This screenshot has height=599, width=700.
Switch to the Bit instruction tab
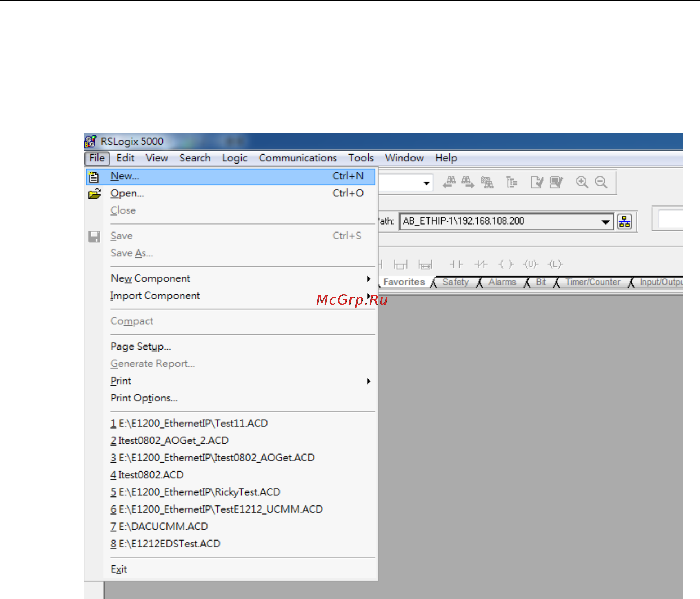[541, 282]
